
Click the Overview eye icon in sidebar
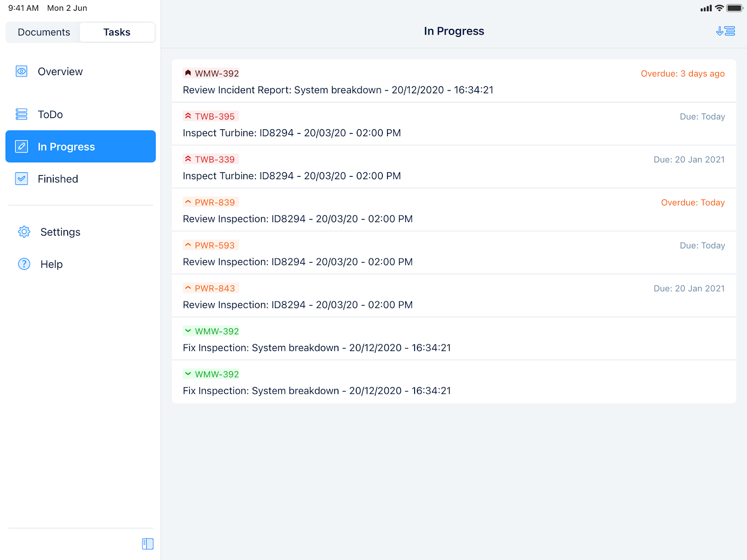pyautogui.click(x=21, y=71)
